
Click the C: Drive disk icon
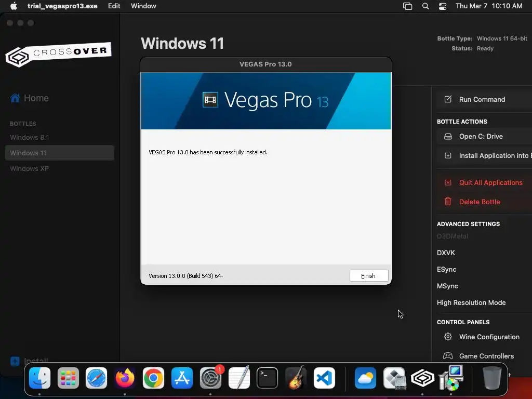coord(448,137)
